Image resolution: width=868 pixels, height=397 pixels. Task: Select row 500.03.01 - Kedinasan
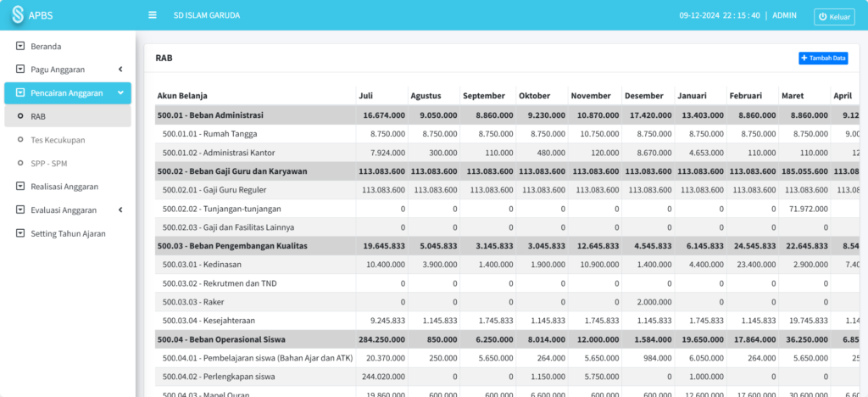509,265
